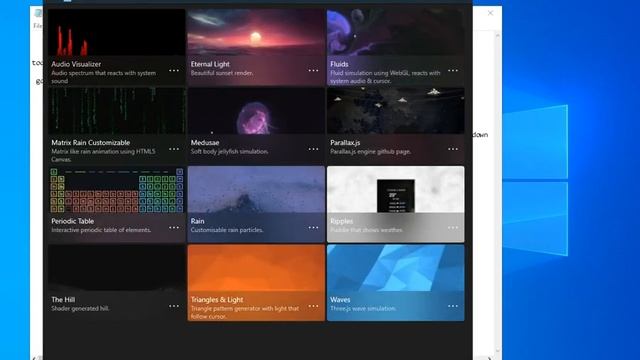Open options menu for Fluids wallpaper
This screenshot has height=360, width=640.
[x=453, y=71]
